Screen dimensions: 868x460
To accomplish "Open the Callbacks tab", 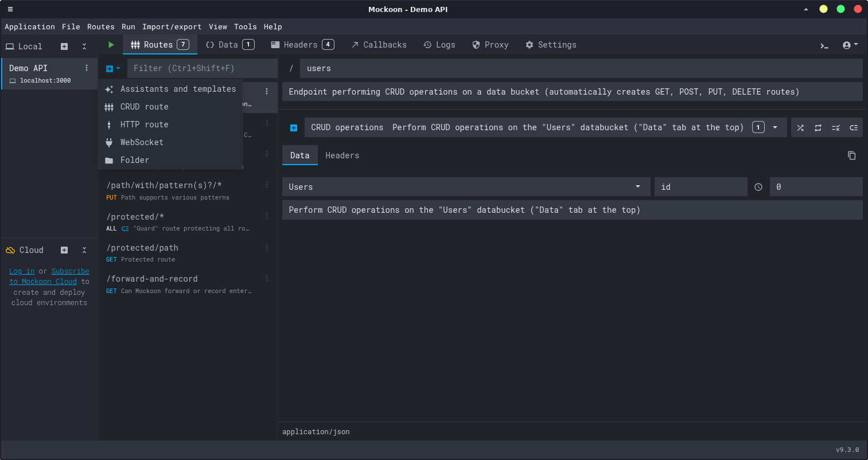I will (x=379, y=45).
